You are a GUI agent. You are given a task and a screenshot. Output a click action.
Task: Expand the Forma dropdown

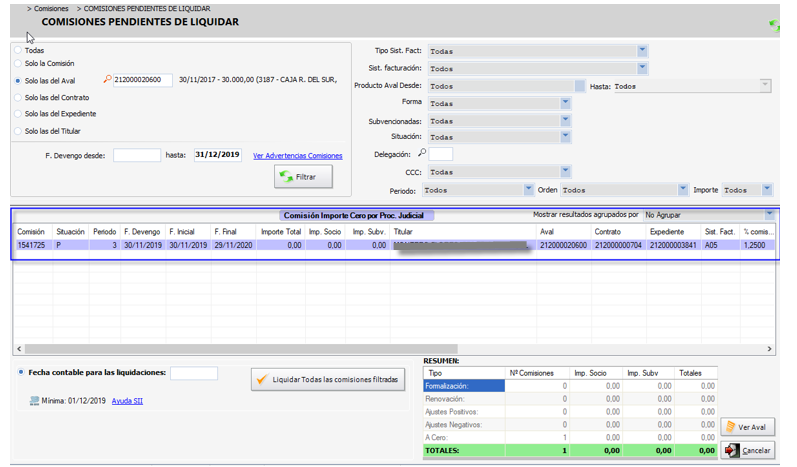tap(565, 103)
